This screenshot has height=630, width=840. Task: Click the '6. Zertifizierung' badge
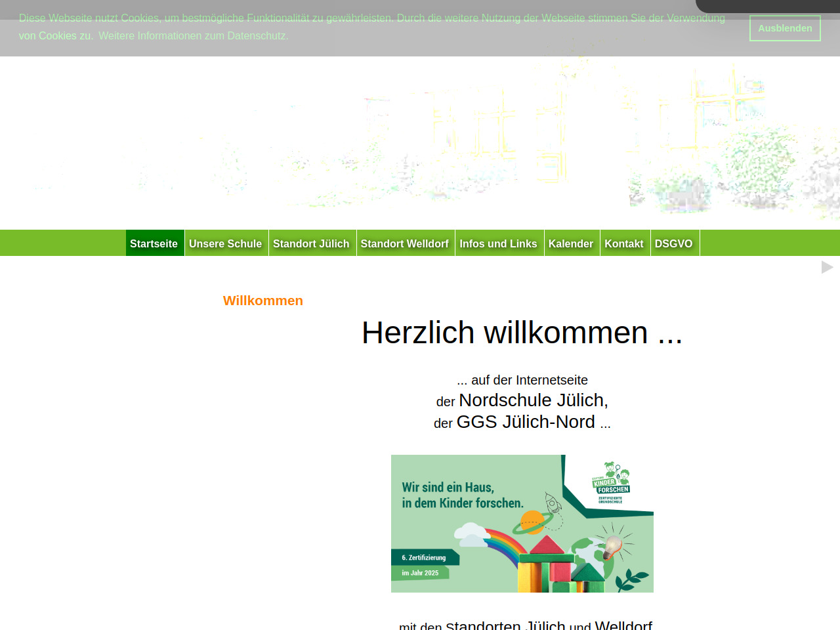(424, 558)
